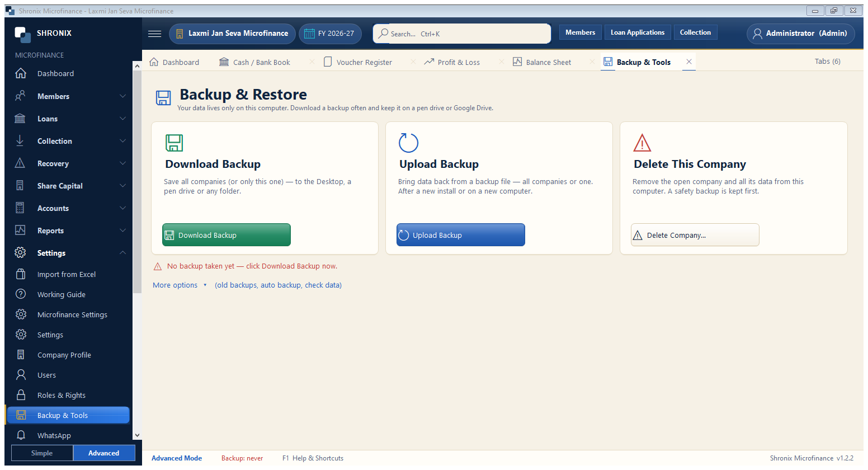Collapse the Settings sidebar section
The image size is (868, 470).
pyautogui.click(x=70, y=253)
